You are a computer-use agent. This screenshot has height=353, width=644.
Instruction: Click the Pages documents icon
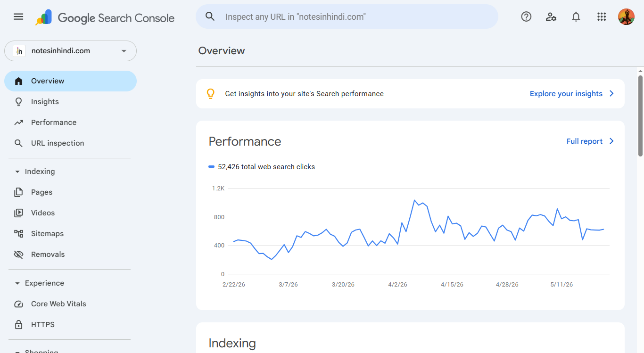click(18, 192)
